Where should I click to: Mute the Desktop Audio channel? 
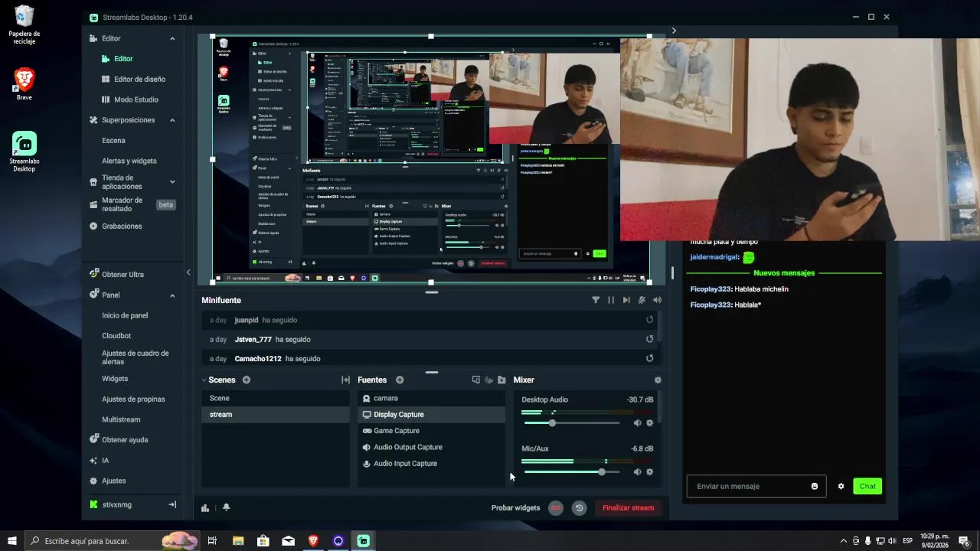(x=637, y=423)
